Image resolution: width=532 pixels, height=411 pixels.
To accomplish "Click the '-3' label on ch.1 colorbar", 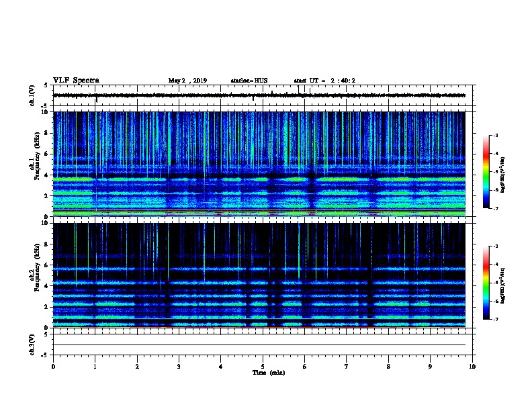I will (495, 136).
